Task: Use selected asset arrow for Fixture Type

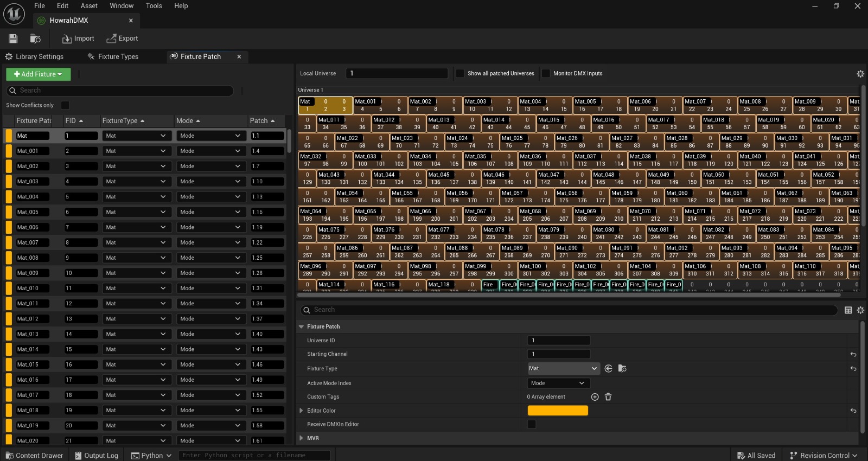Action: pos(608,368)
